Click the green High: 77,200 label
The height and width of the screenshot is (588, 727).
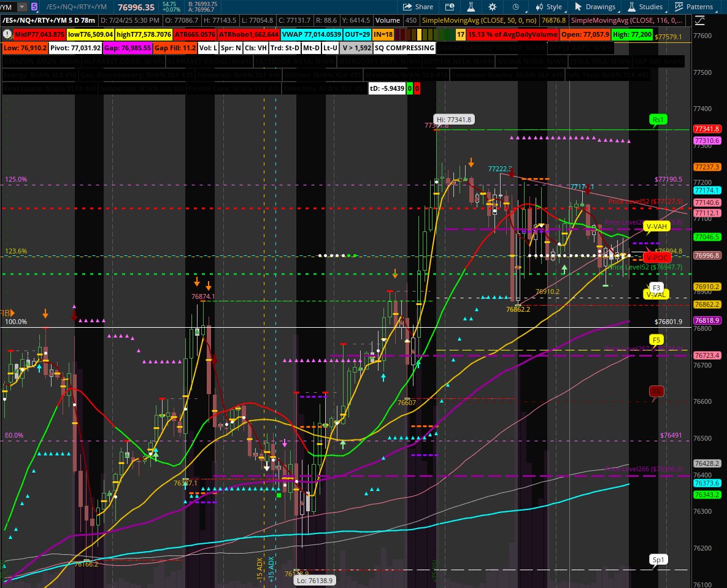click(632, 34)
